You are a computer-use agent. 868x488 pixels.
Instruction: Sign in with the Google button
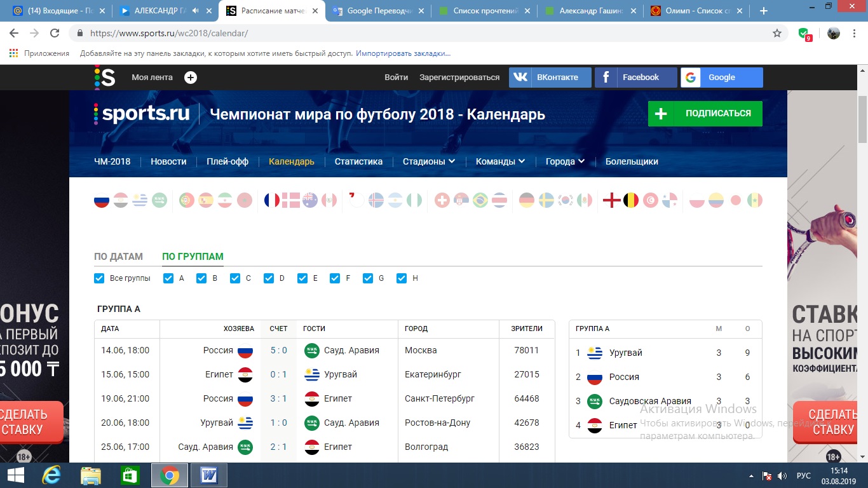722,78
